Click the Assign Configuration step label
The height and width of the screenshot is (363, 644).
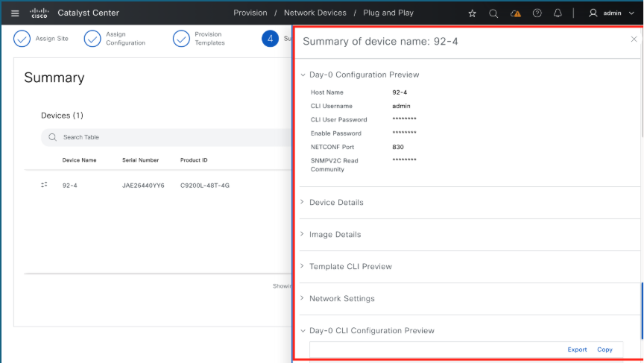point(126,39)
